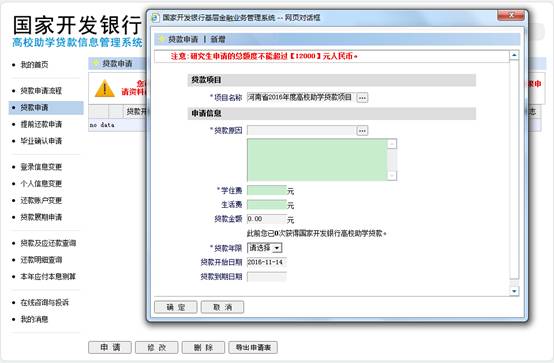
Task: Close the 网页对话框 dialog window
Action: (511, 15)
